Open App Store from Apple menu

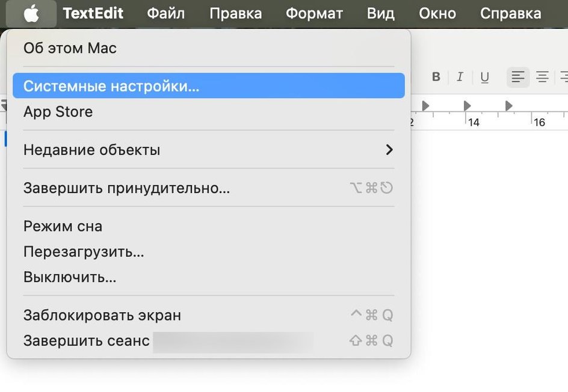coord(209,111)
